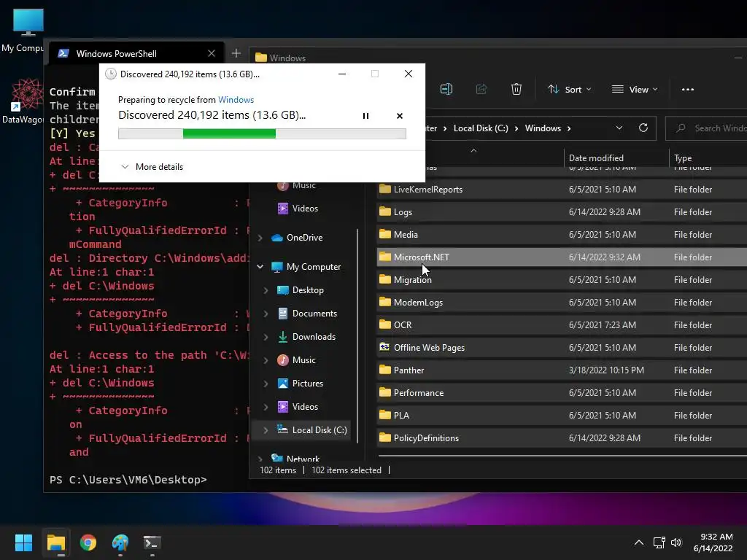Viewport: 747px width, 560px height.
Task: Collapse the My Computer tree node
Action: (x=260, y=267)
